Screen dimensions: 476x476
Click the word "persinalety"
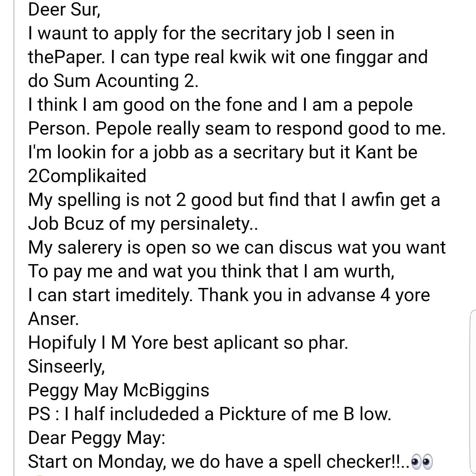click(205, 223)
